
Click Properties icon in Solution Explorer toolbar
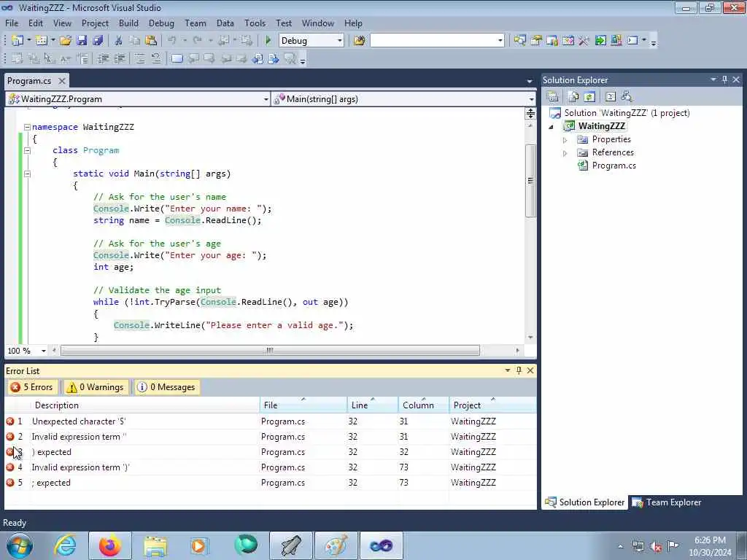[553, 97]
